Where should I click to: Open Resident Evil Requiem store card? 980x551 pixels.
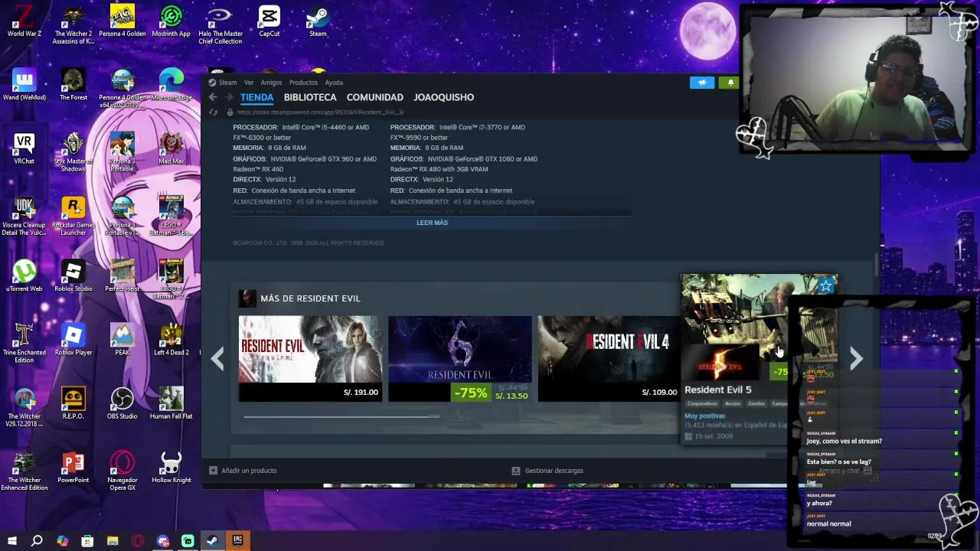310,358
